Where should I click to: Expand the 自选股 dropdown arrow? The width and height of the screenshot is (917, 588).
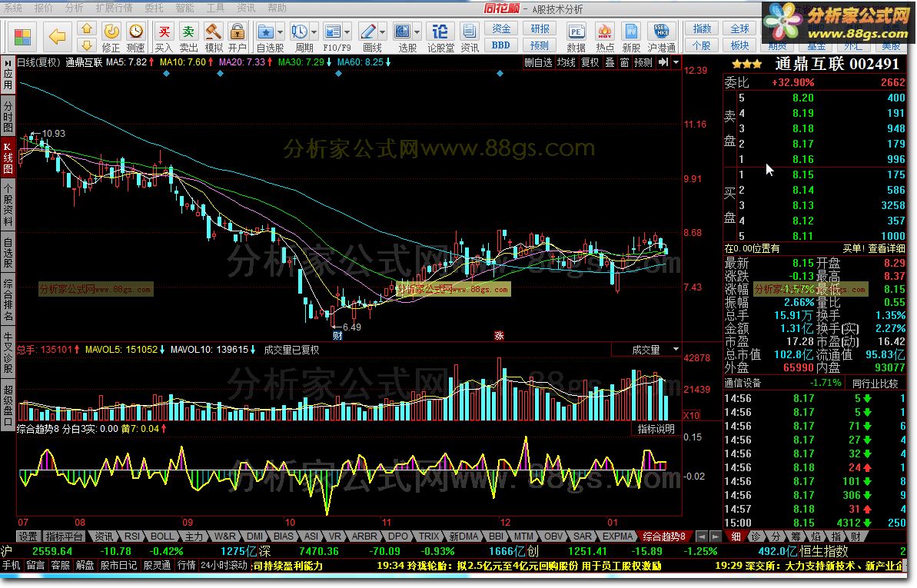(280, 32)
